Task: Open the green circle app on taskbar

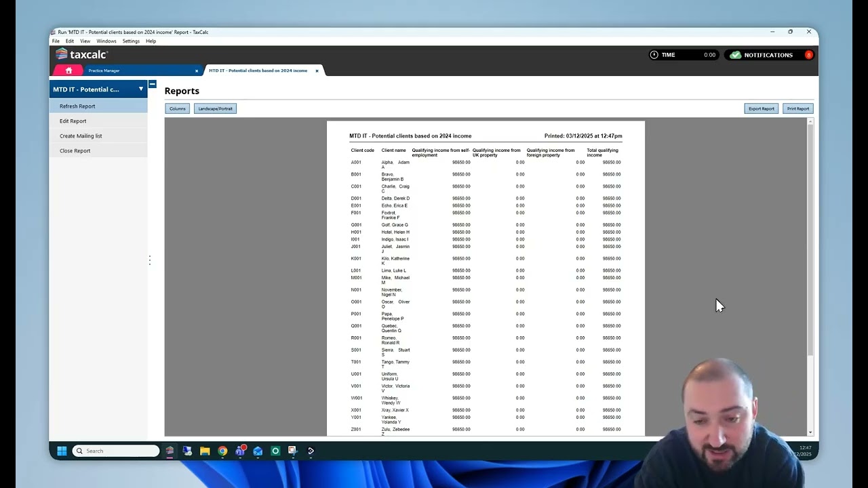Action: [x=275, y=451]
